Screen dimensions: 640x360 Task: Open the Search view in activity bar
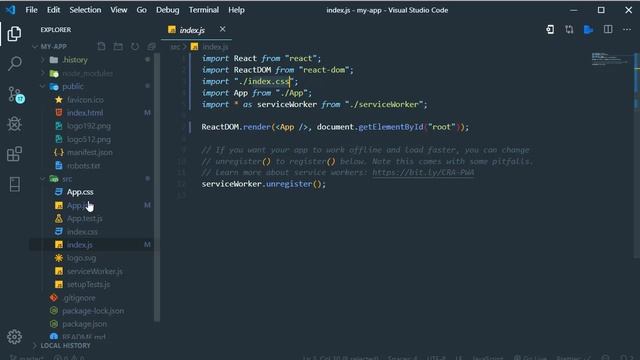tap(15, 63)
